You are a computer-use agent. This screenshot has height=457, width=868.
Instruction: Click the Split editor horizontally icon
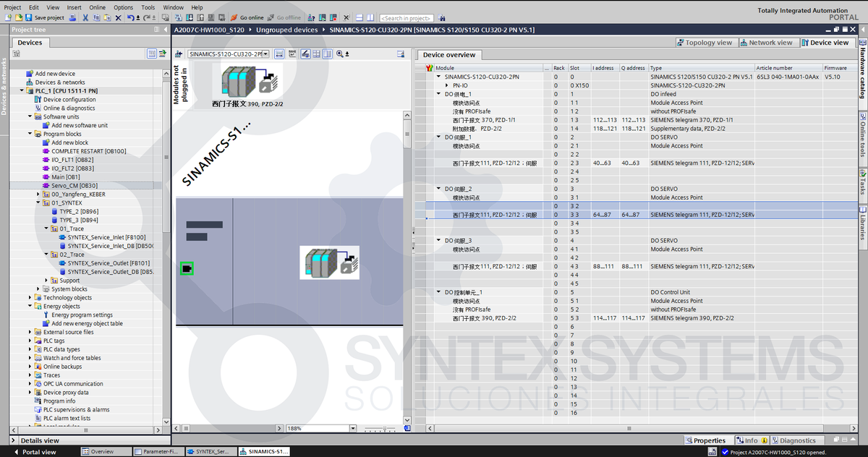(359, 17)
